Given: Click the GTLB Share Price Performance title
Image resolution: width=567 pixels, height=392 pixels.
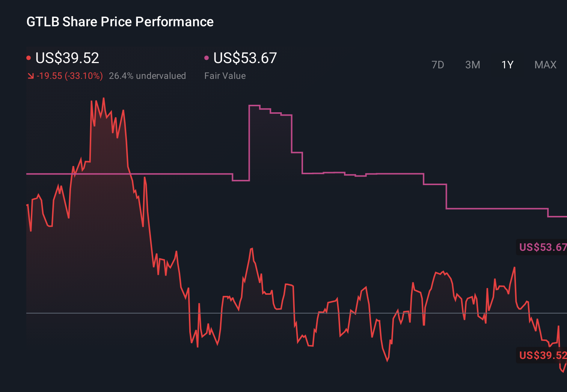Looking at the screenshot, I should coord(119,22).
